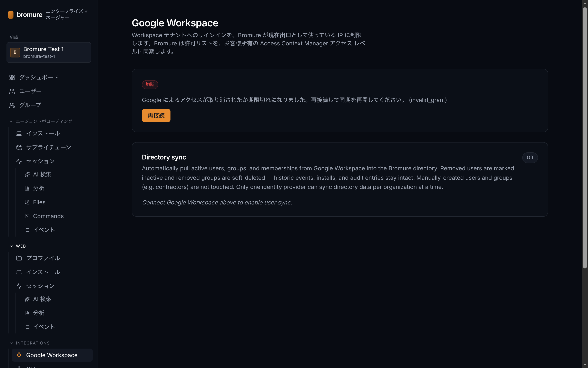588x368 pixels.
Task: Click the laptop icon for インストール under WEB
Action: click(19, 272)
